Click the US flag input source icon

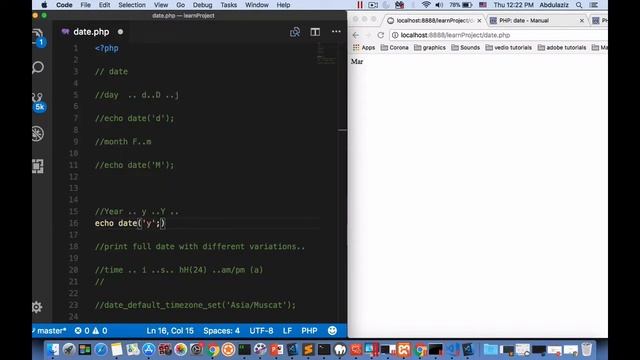[483, 5]
